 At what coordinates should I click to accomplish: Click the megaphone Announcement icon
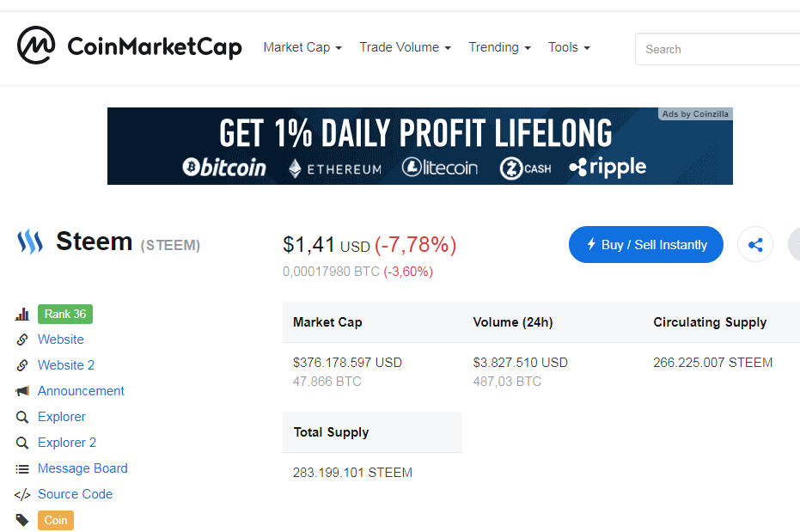coord(22,391)
